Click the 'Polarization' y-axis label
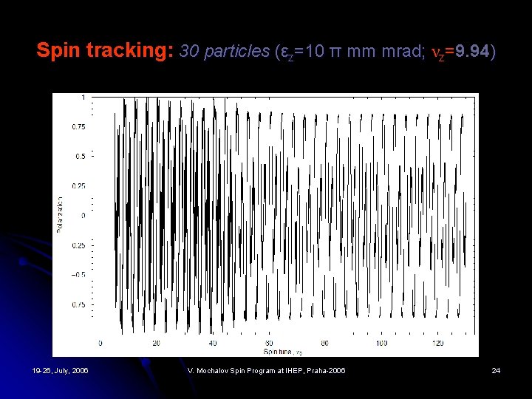532x399 pixels. [x=60, y=214]
